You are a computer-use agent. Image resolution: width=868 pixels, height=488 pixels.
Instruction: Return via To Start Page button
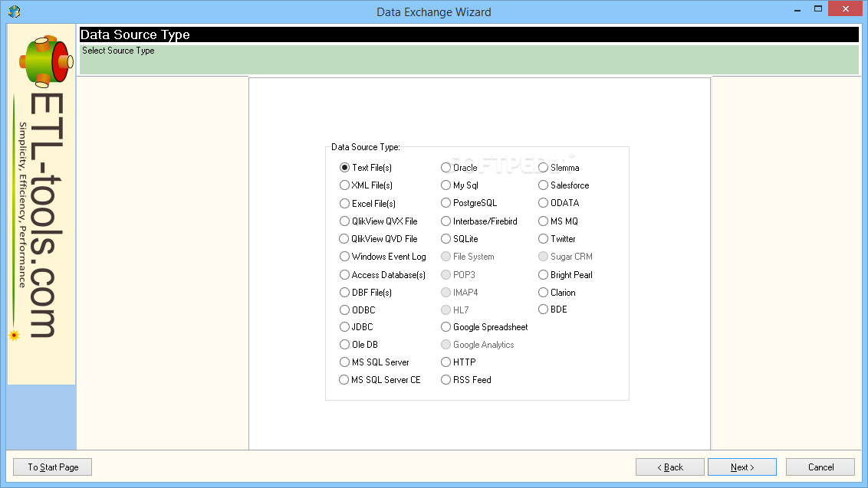pos(53,467)
